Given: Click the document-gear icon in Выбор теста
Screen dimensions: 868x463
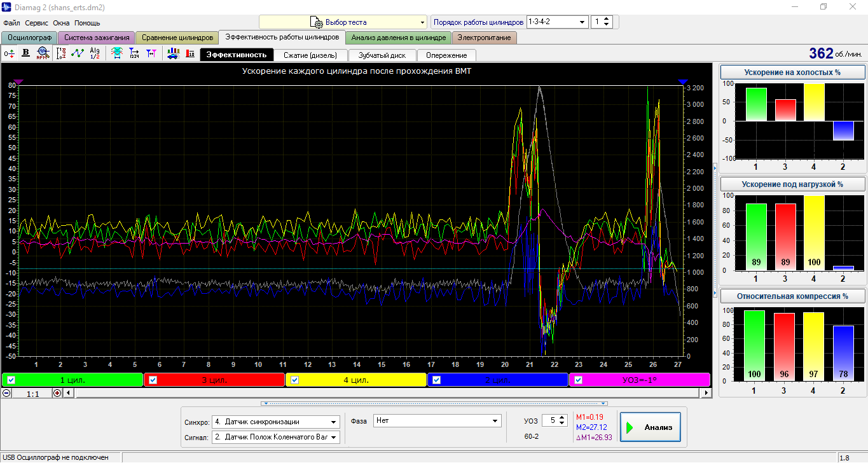Looking at the screenshot, I should pyautogui.click(x=316, y=22).
